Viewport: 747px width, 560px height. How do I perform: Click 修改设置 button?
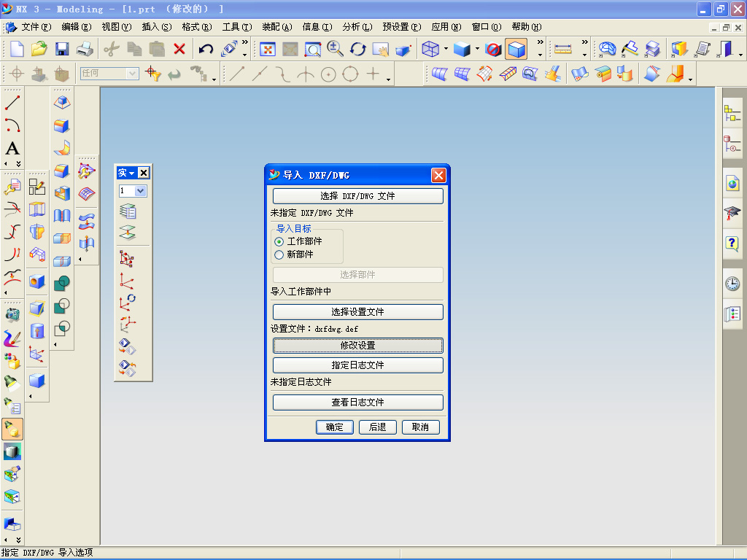pos(357,345)
